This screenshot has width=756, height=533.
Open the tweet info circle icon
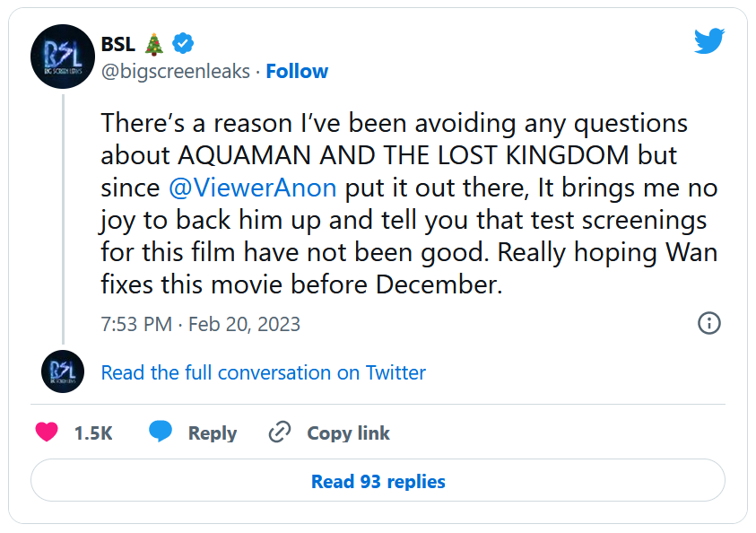pyautogui.click(x=708, y=323)
